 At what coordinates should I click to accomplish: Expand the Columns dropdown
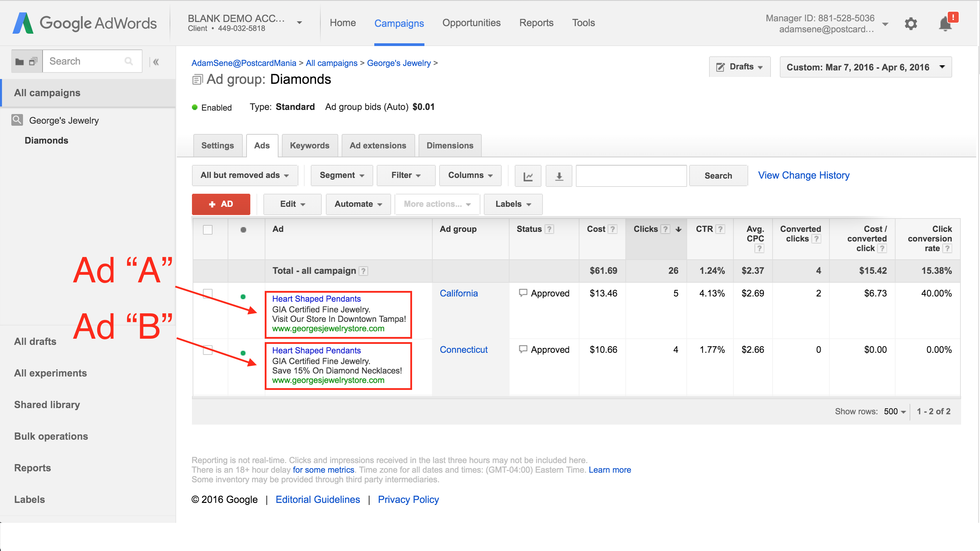point(470,175)
